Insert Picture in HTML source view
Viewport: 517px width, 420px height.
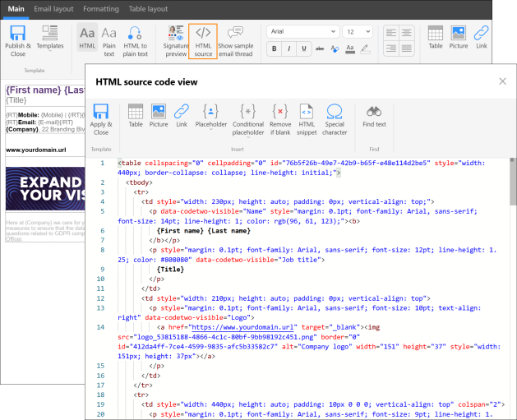coord(159,116)
